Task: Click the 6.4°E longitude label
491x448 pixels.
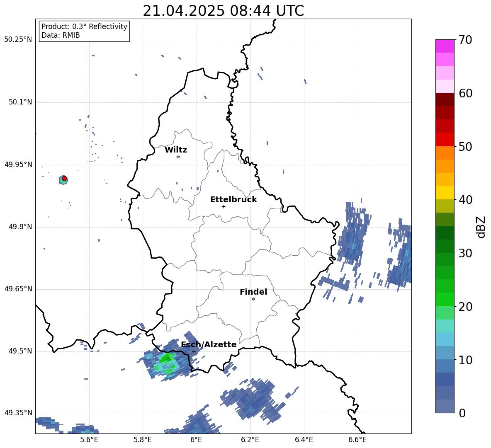Action: tap(304, 440)
